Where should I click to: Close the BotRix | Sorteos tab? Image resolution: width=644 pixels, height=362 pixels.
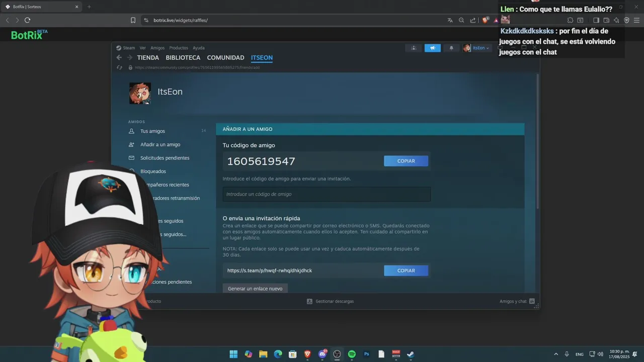pyautogui.click(x=76, y=7)
